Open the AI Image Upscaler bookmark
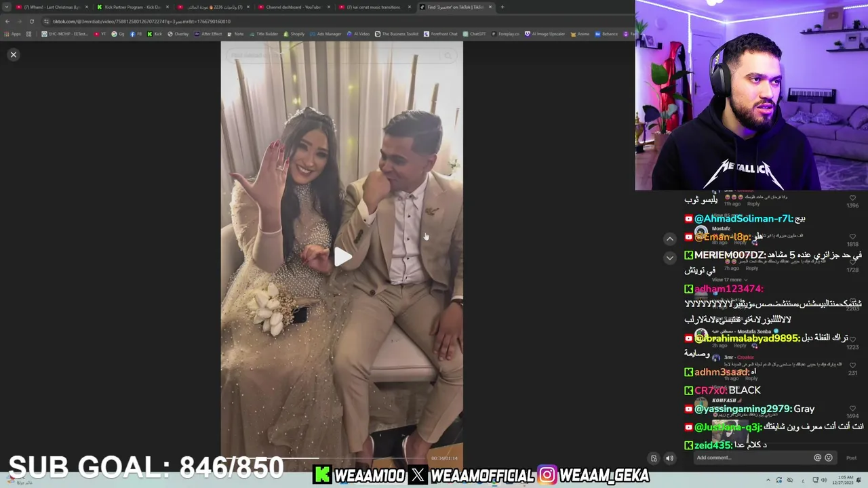The image size is (868, 488). click(x=545, y=34)
